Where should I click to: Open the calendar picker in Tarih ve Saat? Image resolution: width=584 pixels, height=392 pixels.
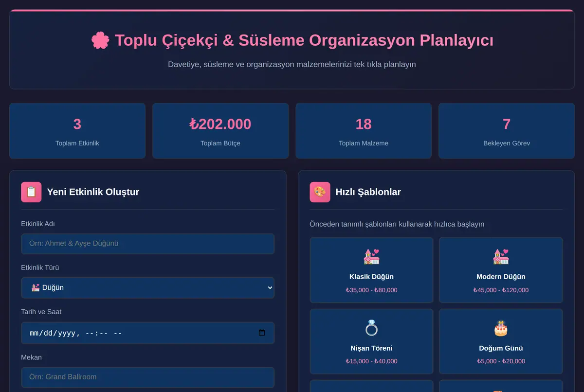pyautogui.click(x=262, y=333)
